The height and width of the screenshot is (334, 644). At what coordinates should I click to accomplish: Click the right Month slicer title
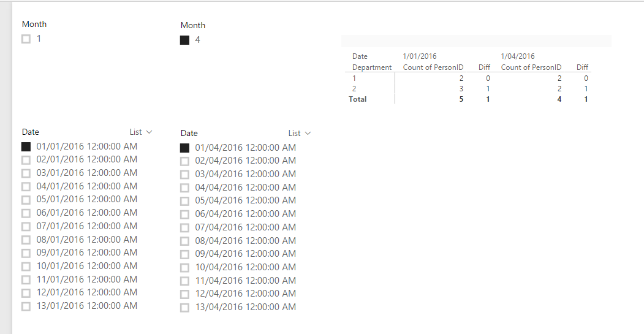(193, 26)
